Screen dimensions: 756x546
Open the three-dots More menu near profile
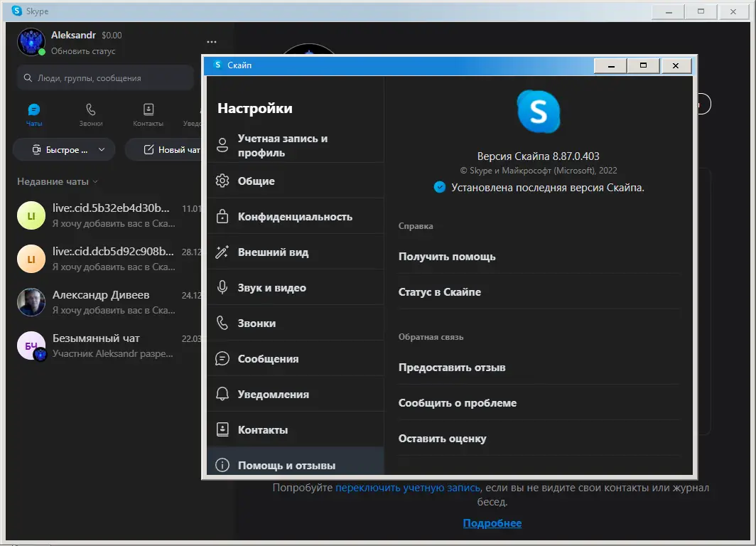point(212,42)
